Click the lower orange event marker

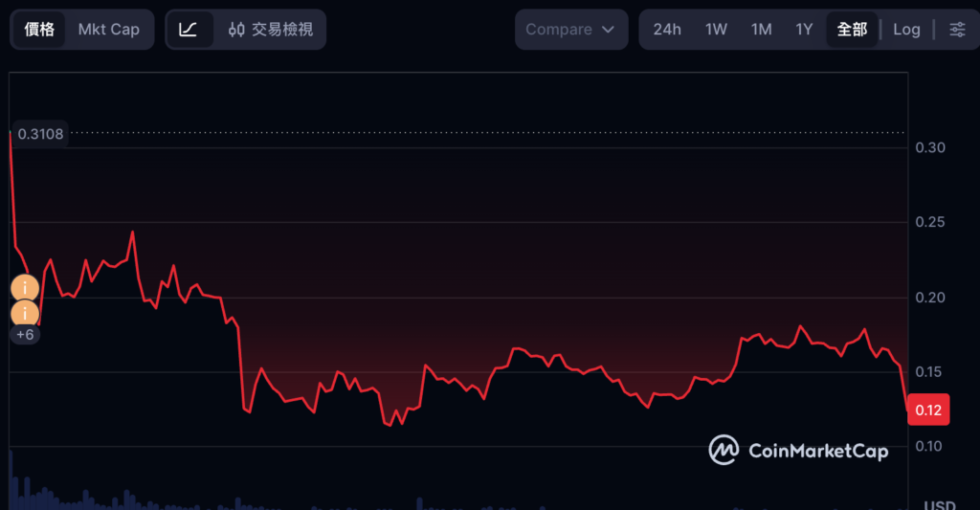25,313
